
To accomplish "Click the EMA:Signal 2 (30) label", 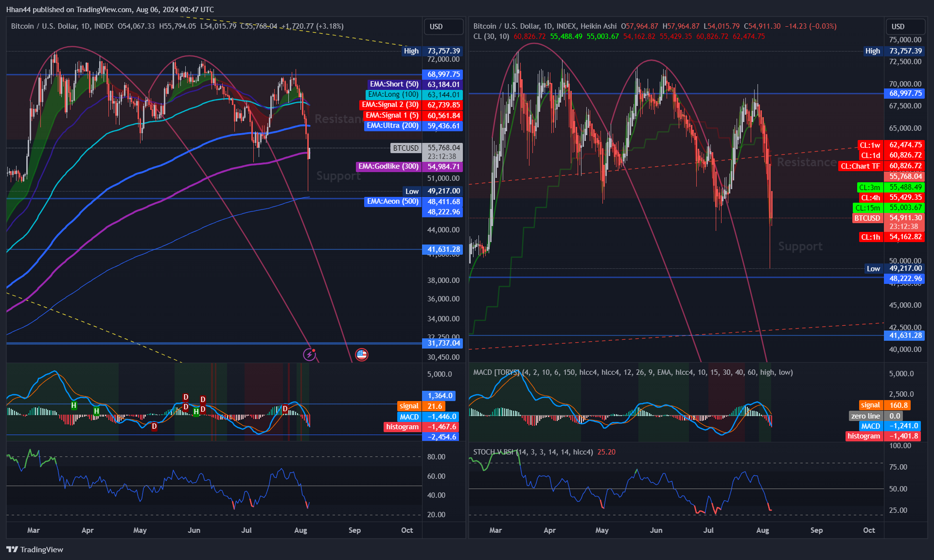I will coord(390,105).
